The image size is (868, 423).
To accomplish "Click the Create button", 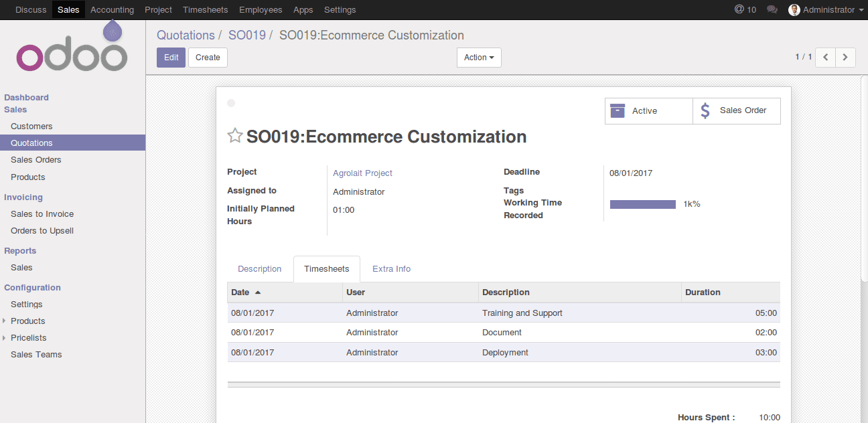I will [x=208, y=58].
